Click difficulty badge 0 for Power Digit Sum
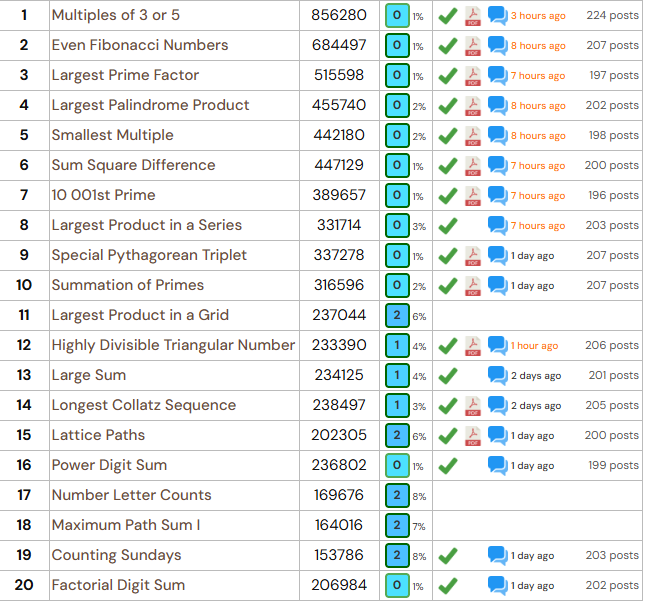Image resolution: width=650 pixels, height=601 pixels. point(397,465)
